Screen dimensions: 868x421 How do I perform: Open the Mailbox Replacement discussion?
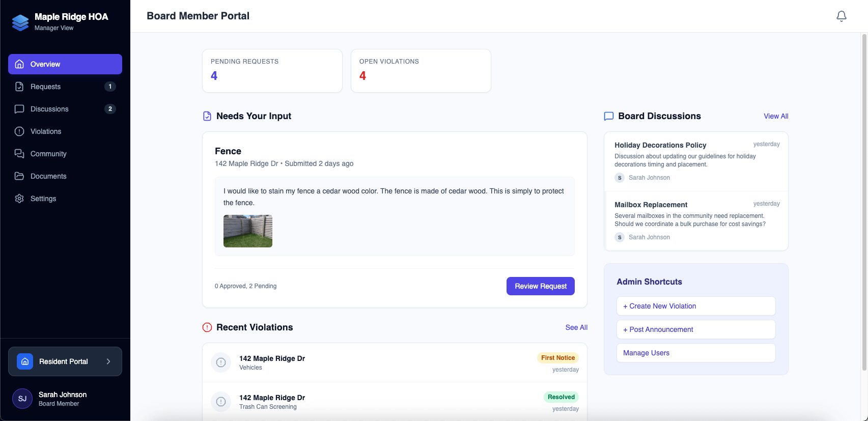(696, 221)
